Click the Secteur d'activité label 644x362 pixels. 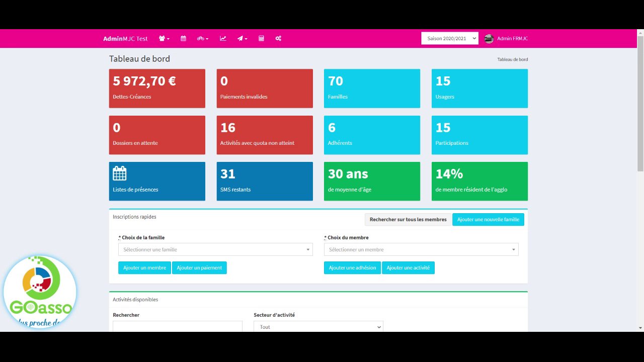click(x=274, y=315)
